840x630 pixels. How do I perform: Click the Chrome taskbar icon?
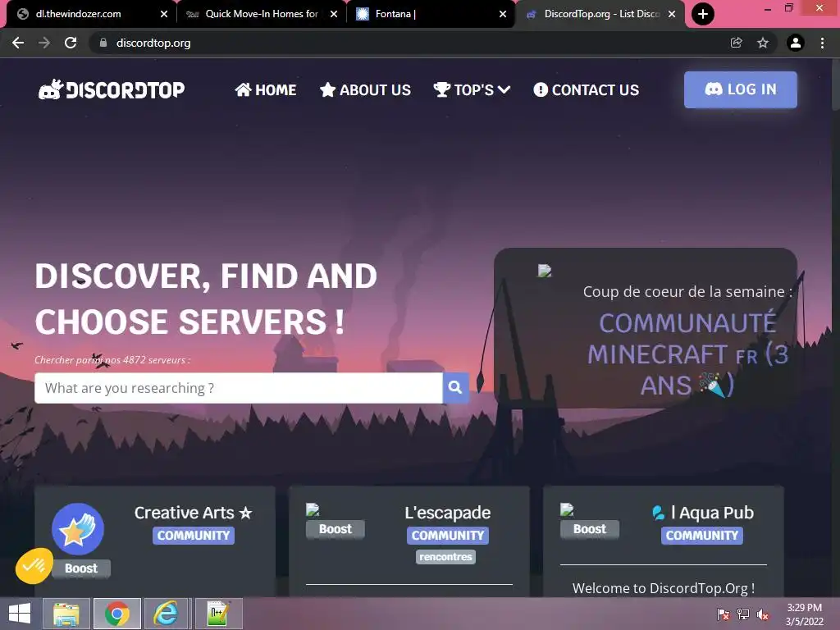coord(117,614)
